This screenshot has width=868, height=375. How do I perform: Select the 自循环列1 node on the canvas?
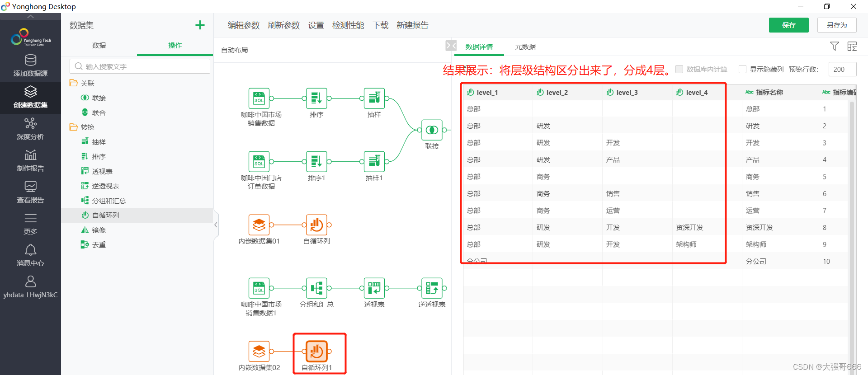click(316, 352)
